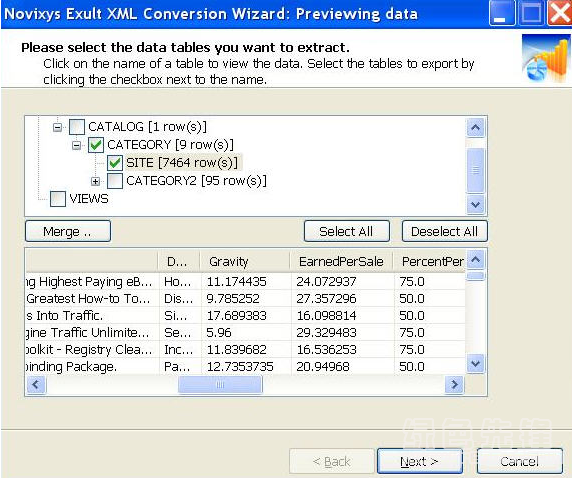Click the Merge .. button

(68, 231)
